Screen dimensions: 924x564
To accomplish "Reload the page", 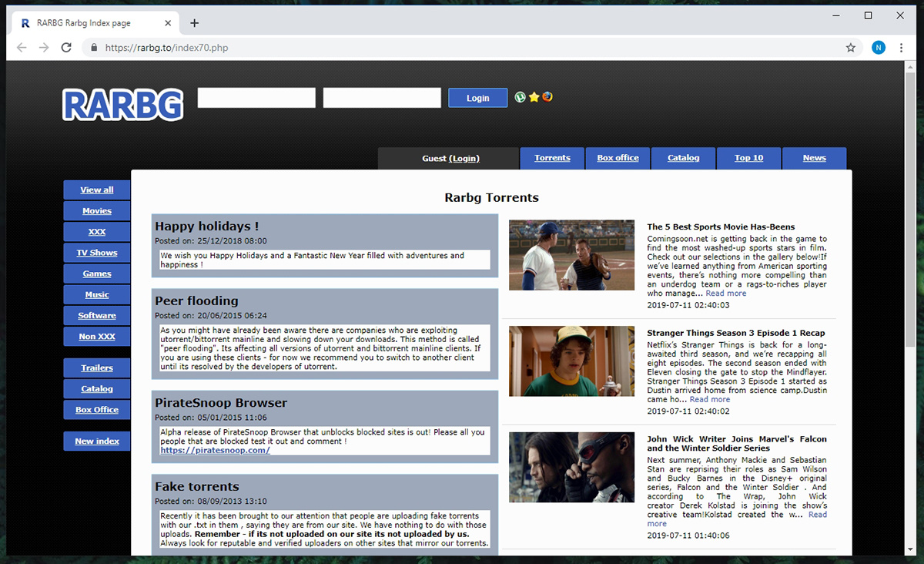I will (x=66, y=48).
